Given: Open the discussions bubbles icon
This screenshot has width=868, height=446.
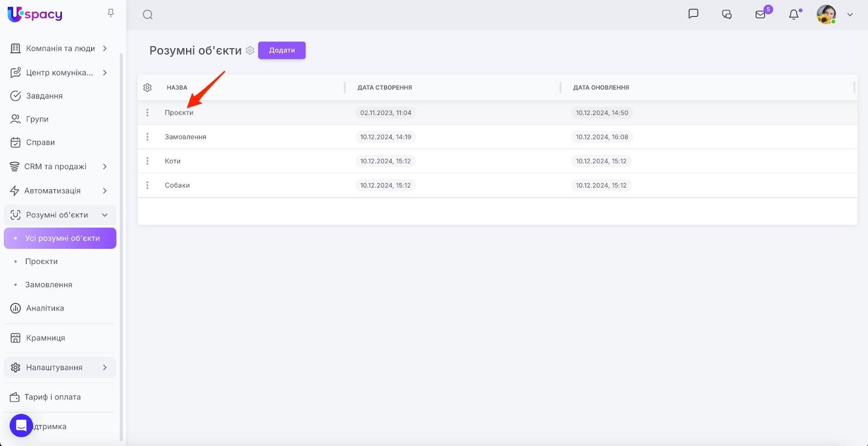Looking at the screenshot, I should (727, 15).
